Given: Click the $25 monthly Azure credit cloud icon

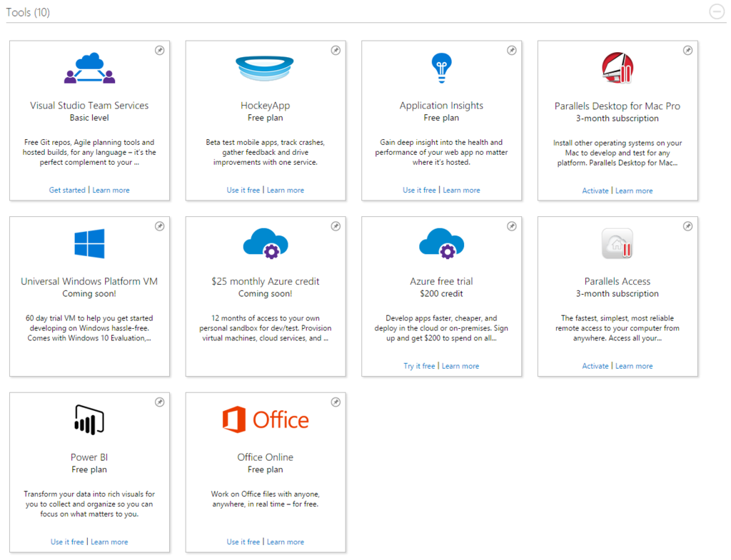Looking at the screenshot, I should [x=266, y=243].
